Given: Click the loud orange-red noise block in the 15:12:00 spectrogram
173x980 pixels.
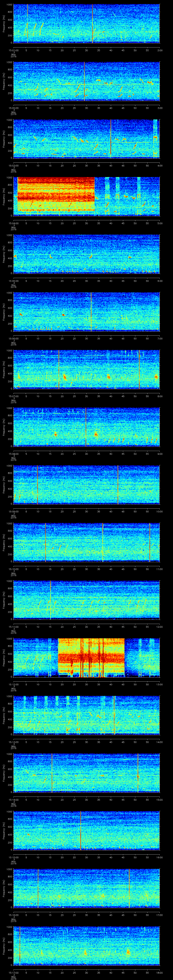Looking at the screenshot, I should tap(91, 657).
